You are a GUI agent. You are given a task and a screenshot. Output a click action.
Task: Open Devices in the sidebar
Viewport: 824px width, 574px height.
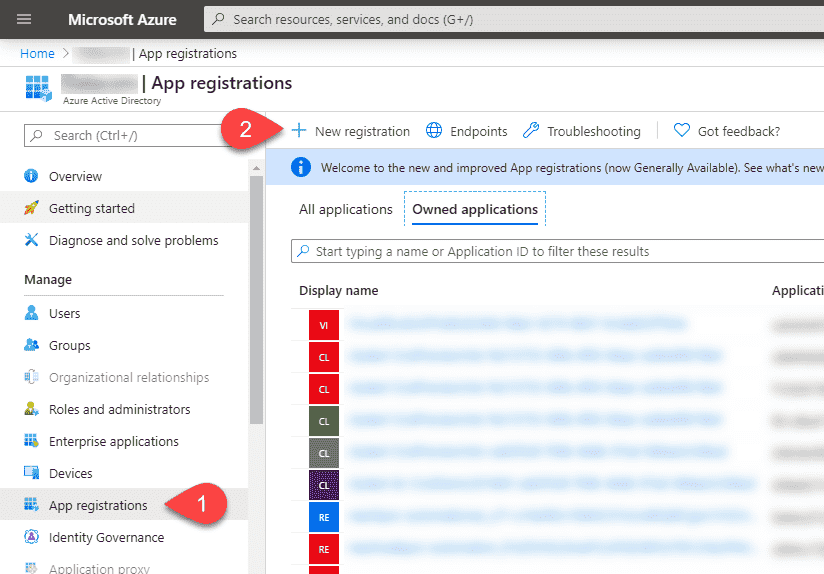tap(70, 474)
